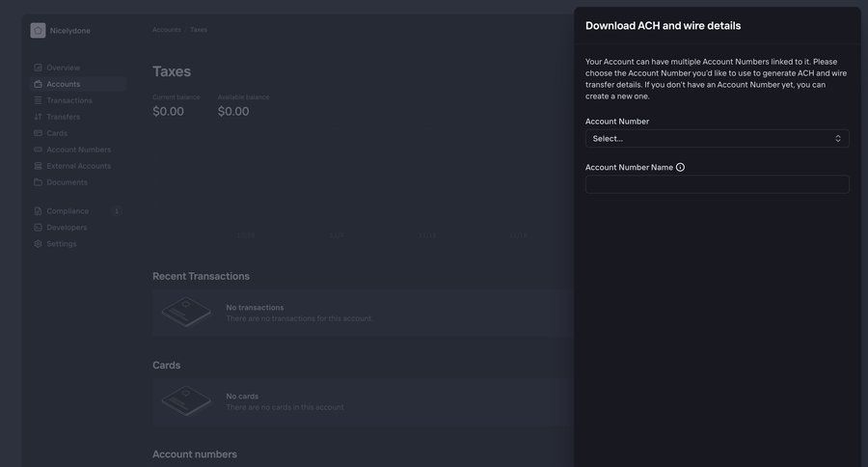Click the Accounts briefcase icon

[38, 84]
